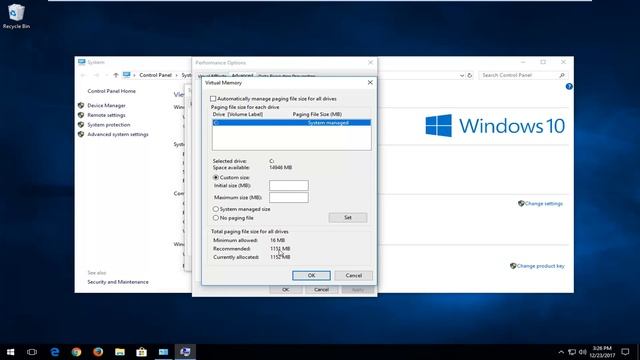Image resolution: width=640 pixels, height=360 pixels.
Task: Click the Maximum size (MB) field
Action: [289, 198]
